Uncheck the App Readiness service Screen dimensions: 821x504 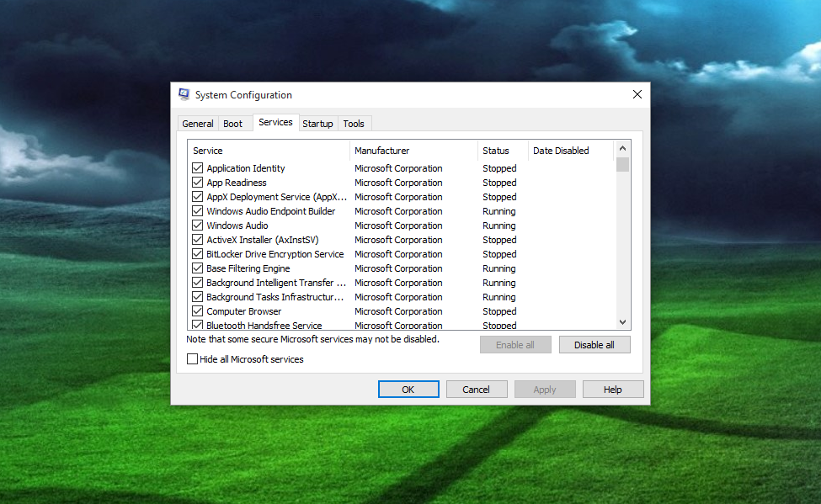[197, 182]
